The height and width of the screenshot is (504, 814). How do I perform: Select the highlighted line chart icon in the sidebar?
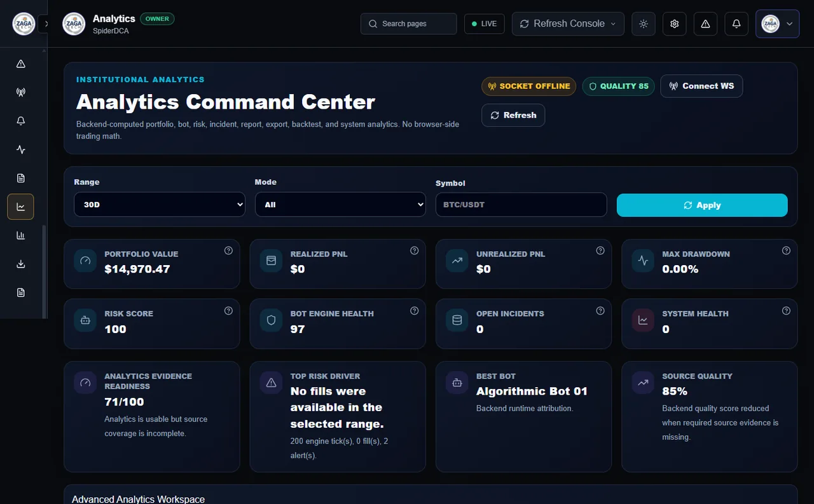pyautogui.click(x=21, y=207)
